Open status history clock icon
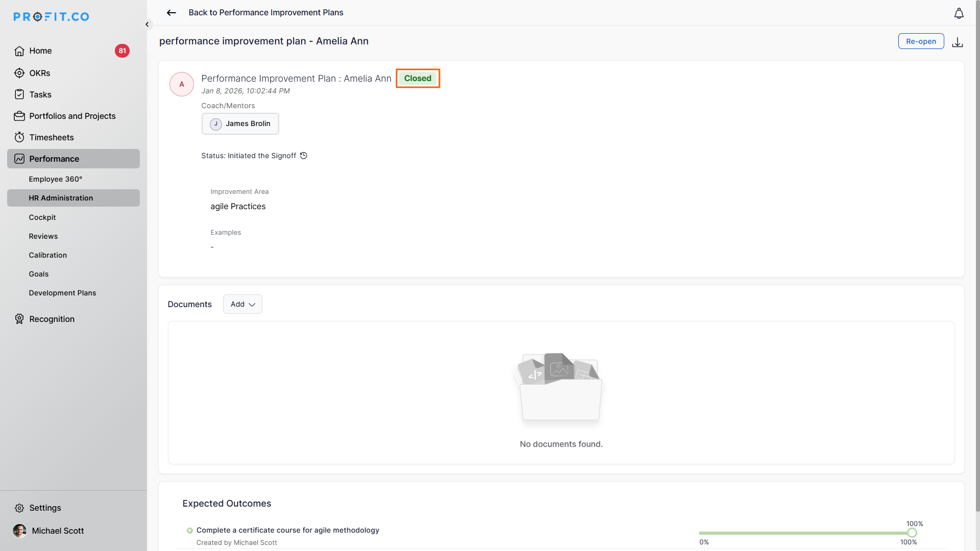The image size is (980, 551). [304, 156]
